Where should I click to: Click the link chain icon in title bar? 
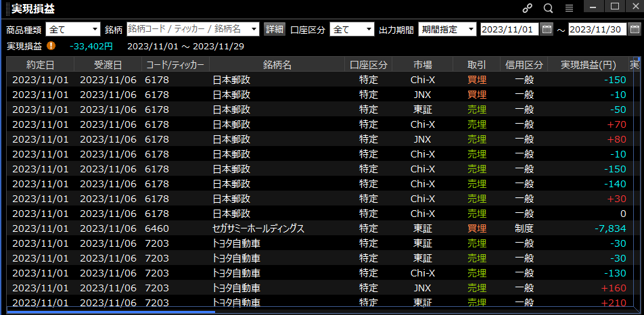528,8
